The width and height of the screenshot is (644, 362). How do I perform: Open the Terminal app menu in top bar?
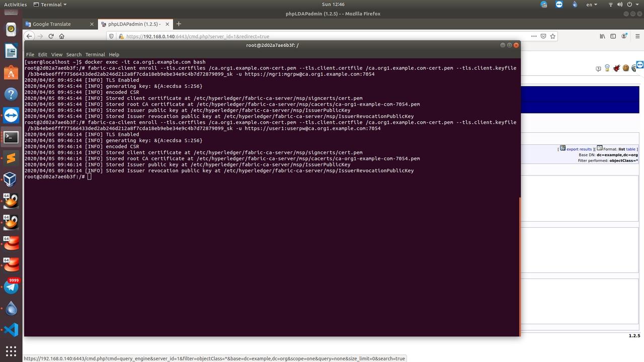(50, 5)
